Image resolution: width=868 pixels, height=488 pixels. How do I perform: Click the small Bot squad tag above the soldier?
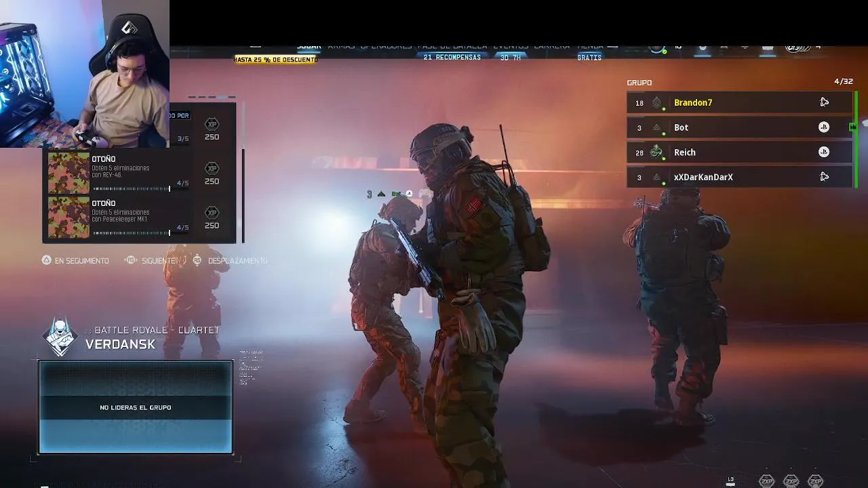pyautogui.click(x=390, y=194)
